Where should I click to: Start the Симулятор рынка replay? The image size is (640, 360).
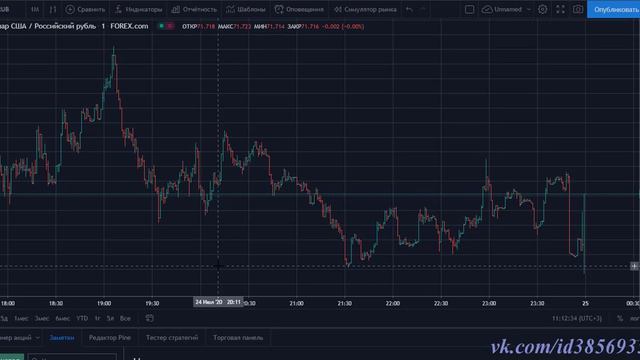pos(365,9)
